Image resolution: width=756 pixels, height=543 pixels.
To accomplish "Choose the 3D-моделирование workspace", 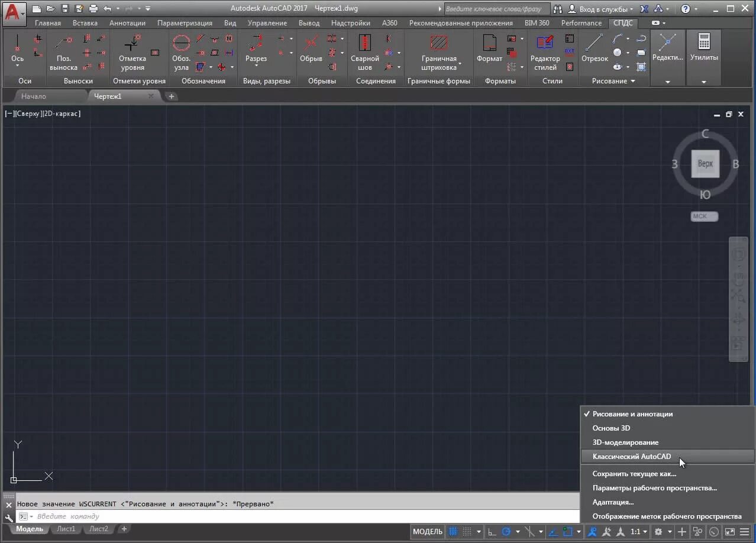I will click(x=625, y=442).
